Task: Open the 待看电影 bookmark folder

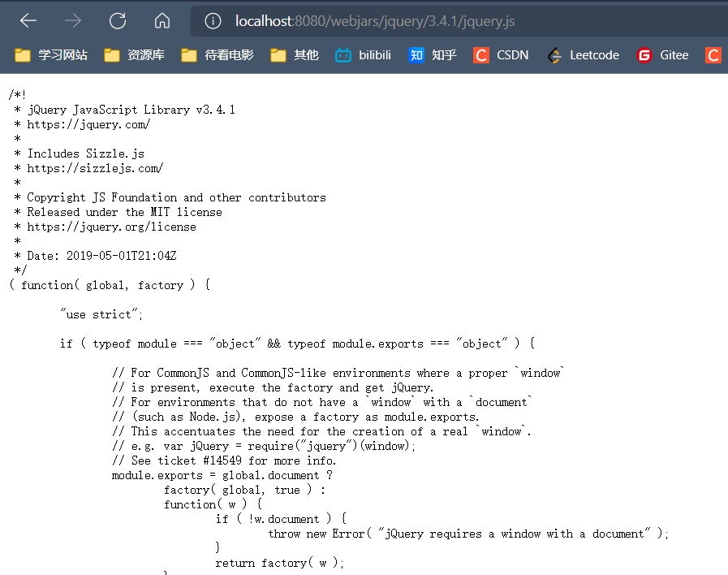Action: [x=218, y=55]
